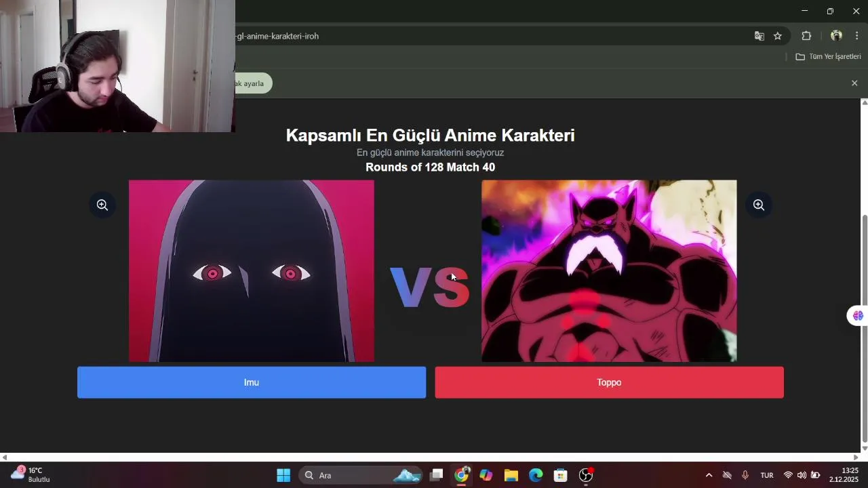868x488 pixels.
Task: Click the floating side panel brain icon
Action: [858, 316]
